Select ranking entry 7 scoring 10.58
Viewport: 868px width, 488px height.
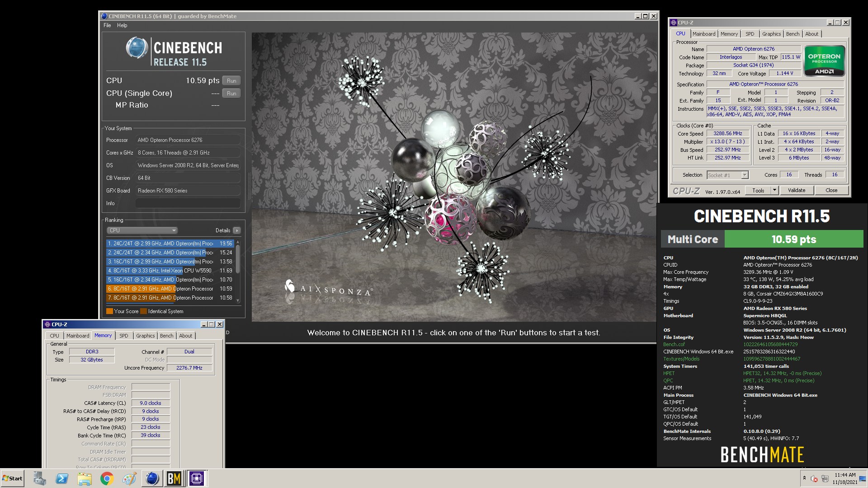pyautogui.click(x=170, y=298)
